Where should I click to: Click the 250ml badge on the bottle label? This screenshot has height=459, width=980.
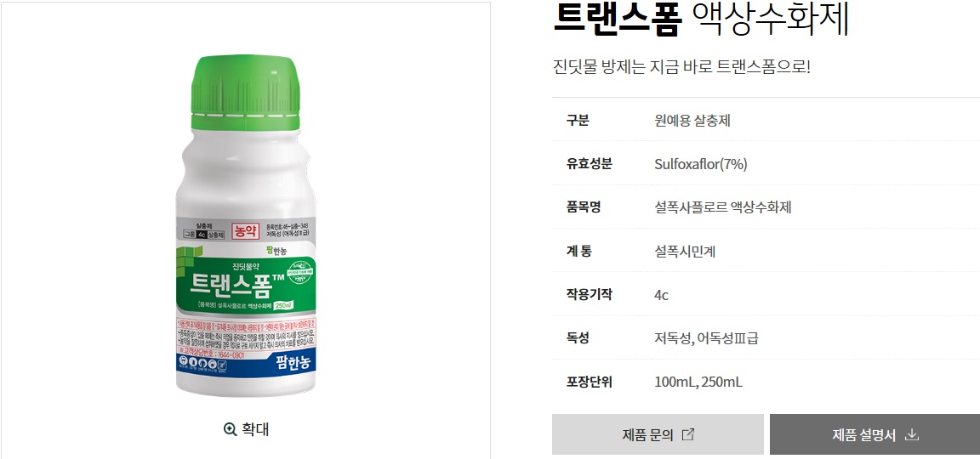[x=284, y=306]
